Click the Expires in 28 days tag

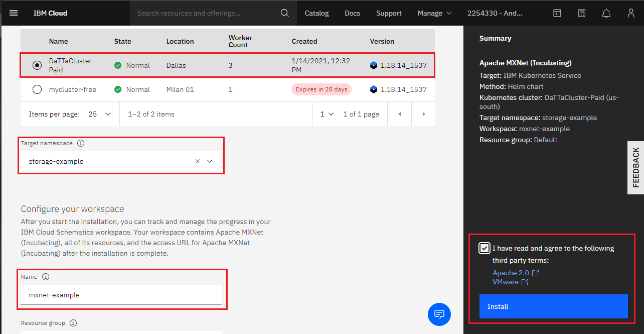tap(321, 89)
